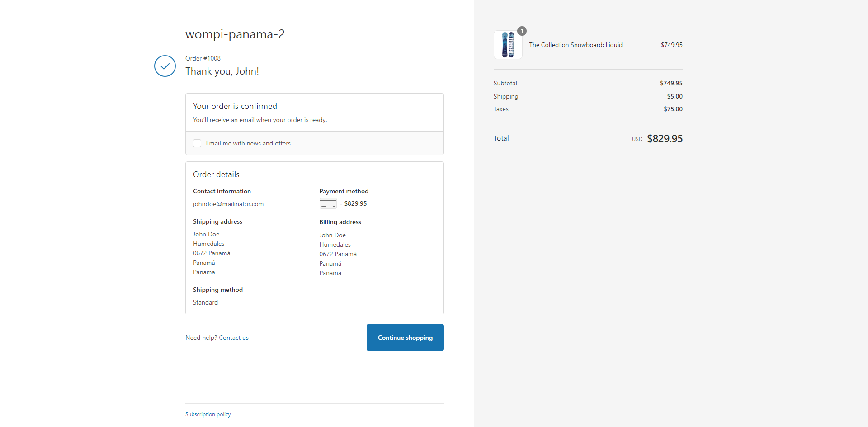Click the Total amount $829.95

[x=665, y=138]
